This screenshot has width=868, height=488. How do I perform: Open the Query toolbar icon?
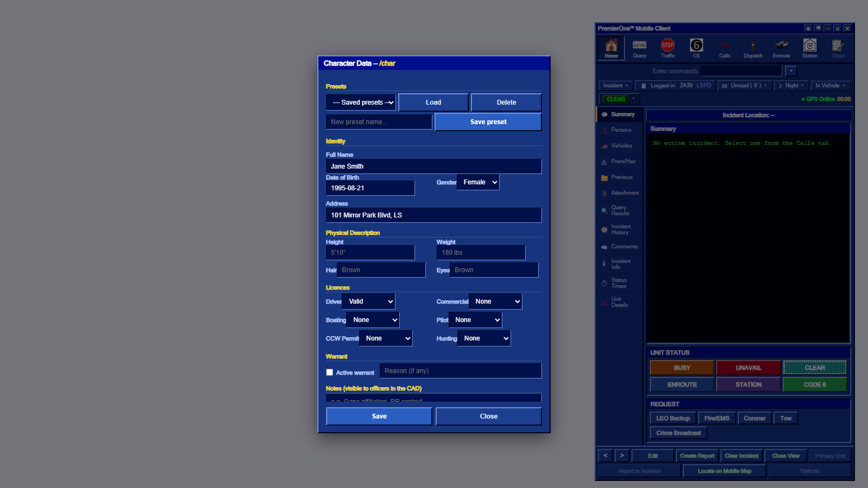(x=640, y=48)
